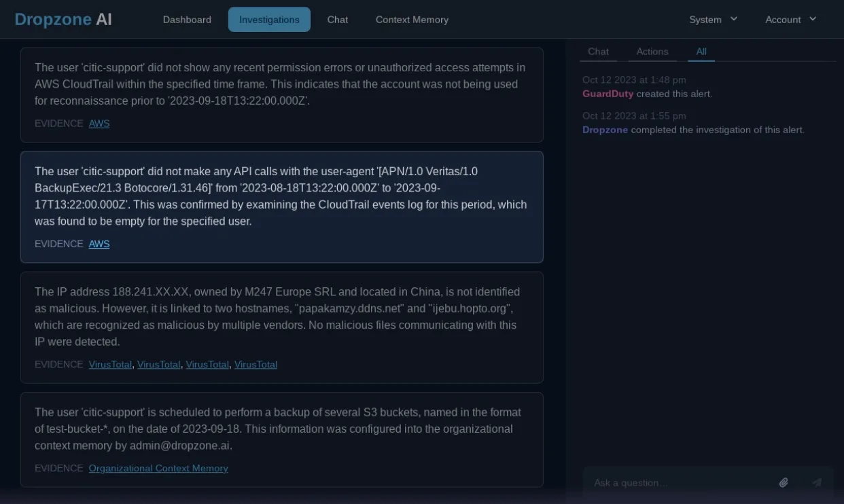
Task: Open the Context Memory page
Action: pos(412,20)
